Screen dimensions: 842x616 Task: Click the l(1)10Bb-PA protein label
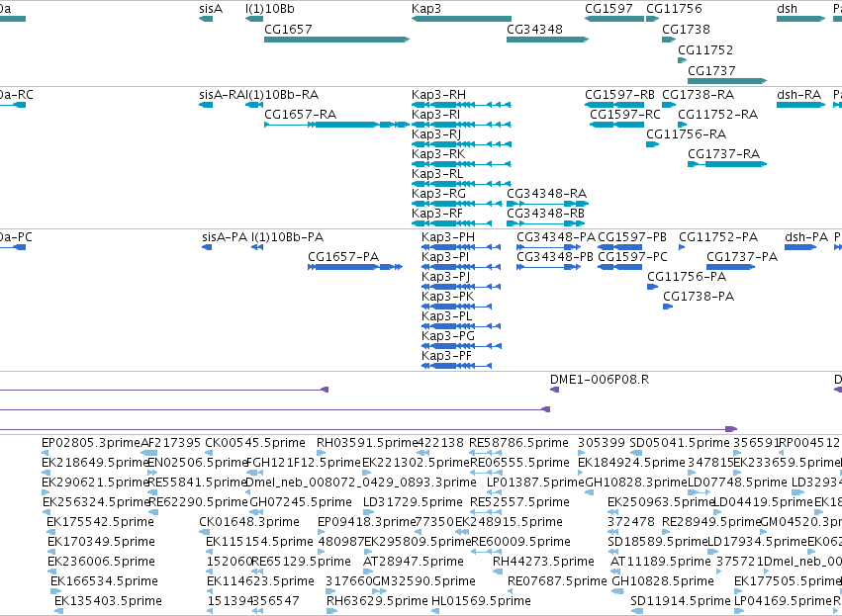click(287, 237)
